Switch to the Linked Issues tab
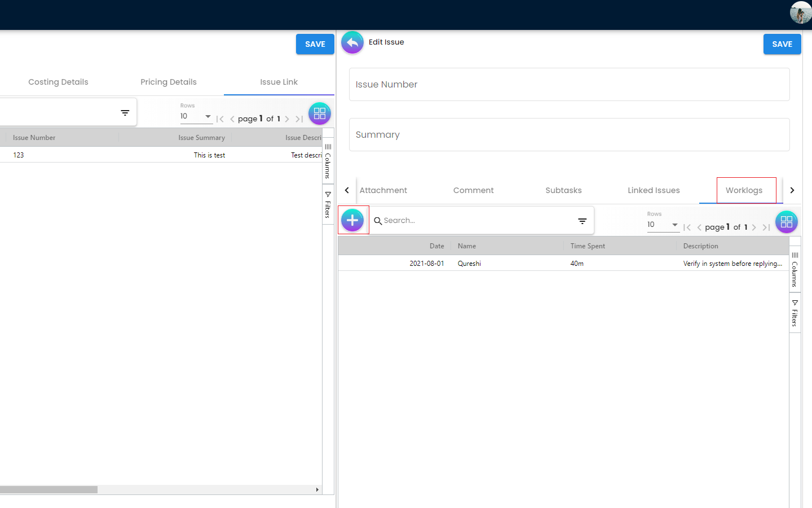The width and height of the screenshot is (812, 508). point(654,191)
